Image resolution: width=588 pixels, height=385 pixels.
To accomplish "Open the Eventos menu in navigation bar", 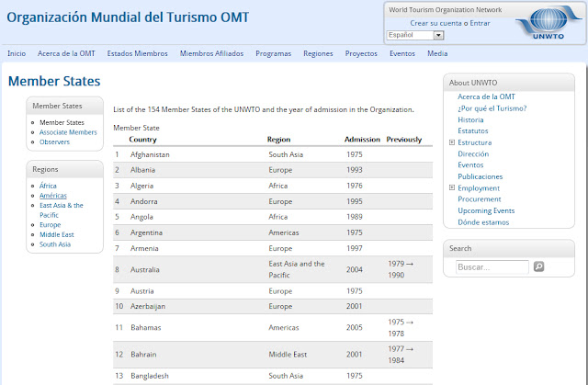I will [x=402, y=53].
